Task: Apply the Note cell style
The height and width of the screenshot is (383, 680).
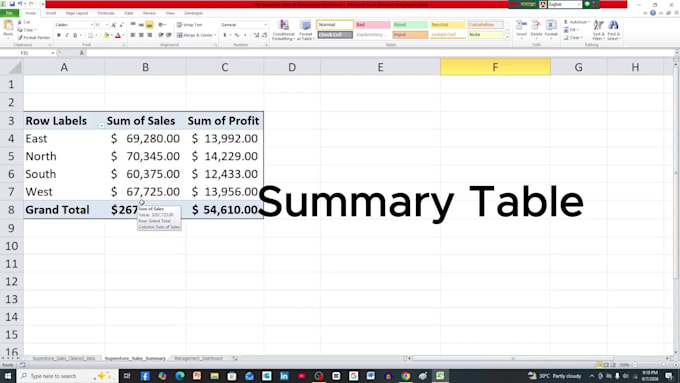Action: pyautogui.click(x=485, y=35)
